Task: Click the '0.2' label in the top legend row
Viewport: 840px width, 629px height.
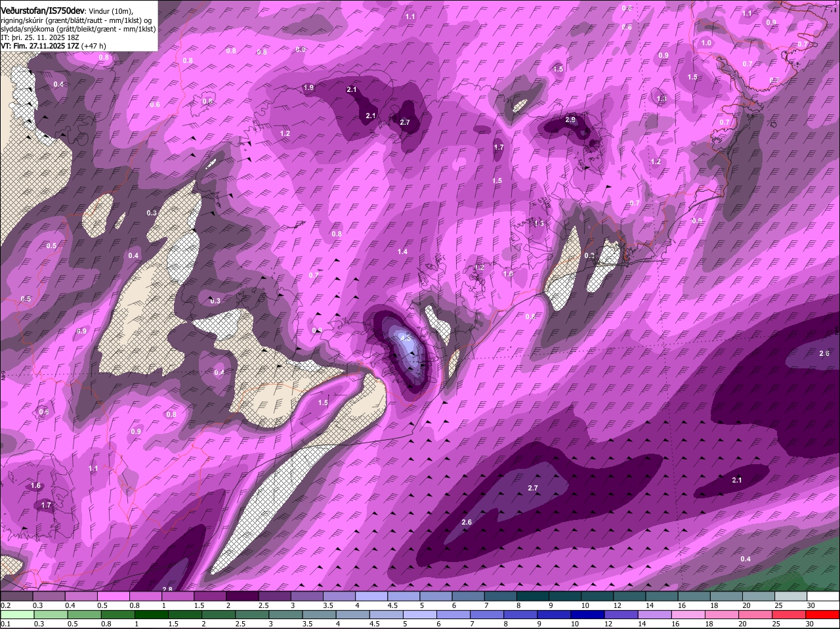Action: click(5, 605)
